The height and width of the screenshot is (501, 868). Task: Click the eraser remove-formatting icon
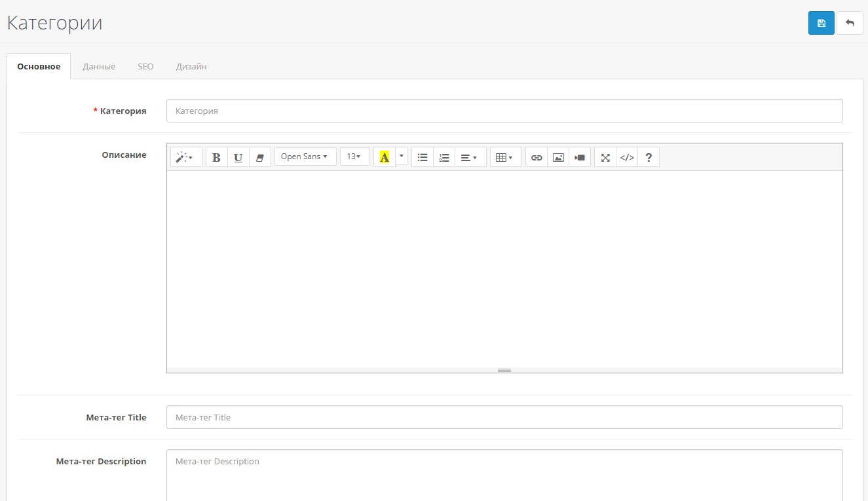[259, 157]
